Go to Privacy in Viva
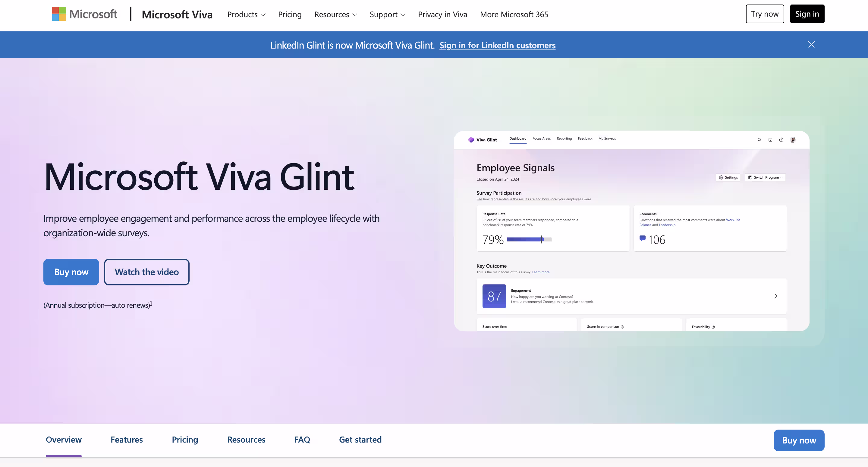Screen dimensions: 868x467 442,14
